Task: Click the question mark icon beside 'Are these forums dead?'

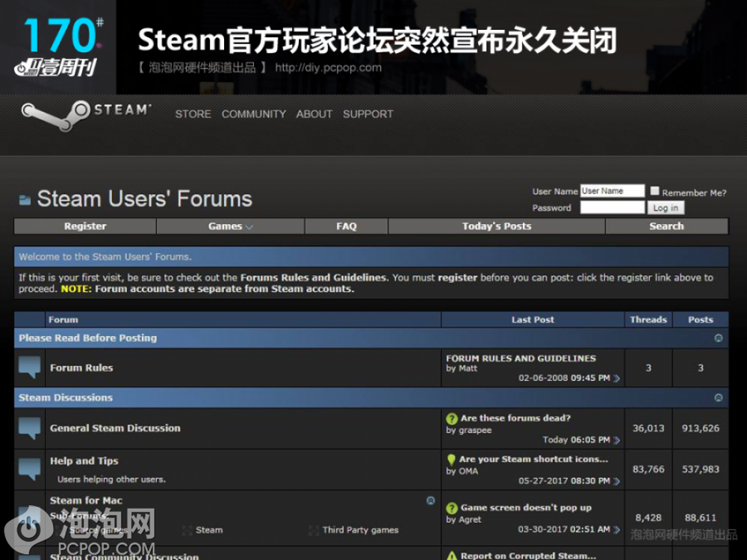Action: point(452,419)
